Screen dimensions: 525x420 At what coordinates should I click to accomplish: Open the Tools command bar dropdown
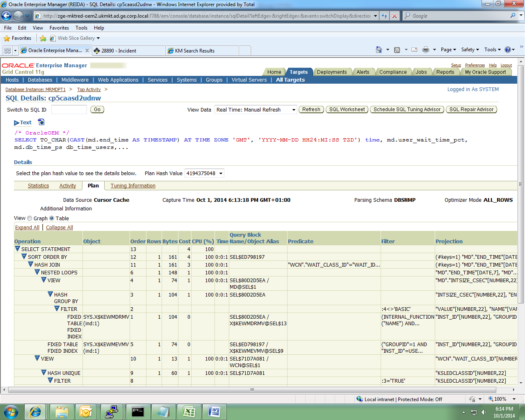(x=493, y=50)
